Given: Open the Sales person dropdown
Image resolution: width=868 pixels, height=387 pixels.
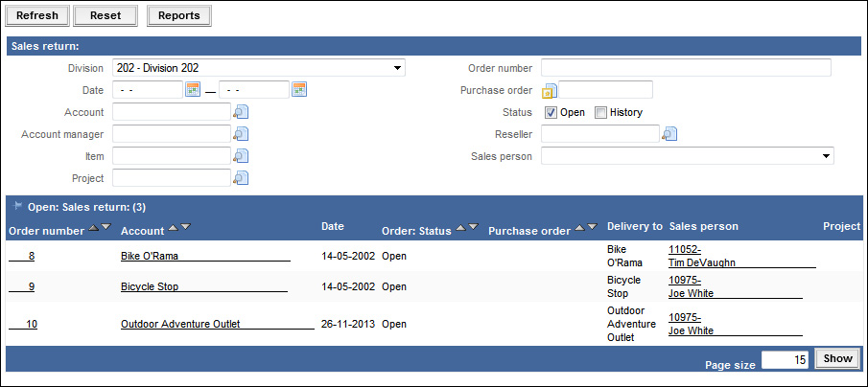Looking at the screenshot, I should (x=826, y=156).
